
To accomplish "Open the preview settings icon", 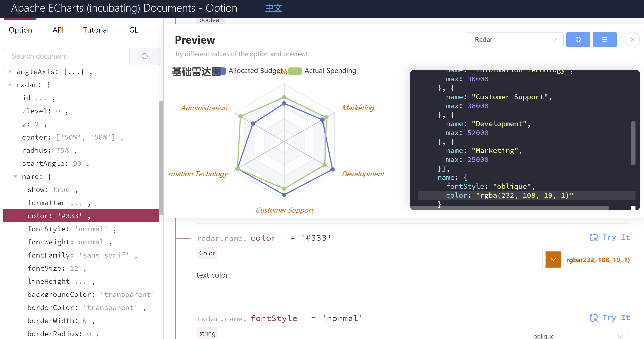I will pos(605,40).
